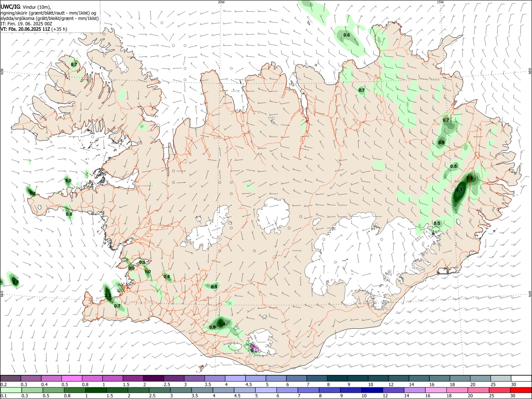Image resolution: width=532 pixels, height=399 pixels.
Task: Click the "rigning/skúrir" legend description line
Action: click(x=48, y=13)
